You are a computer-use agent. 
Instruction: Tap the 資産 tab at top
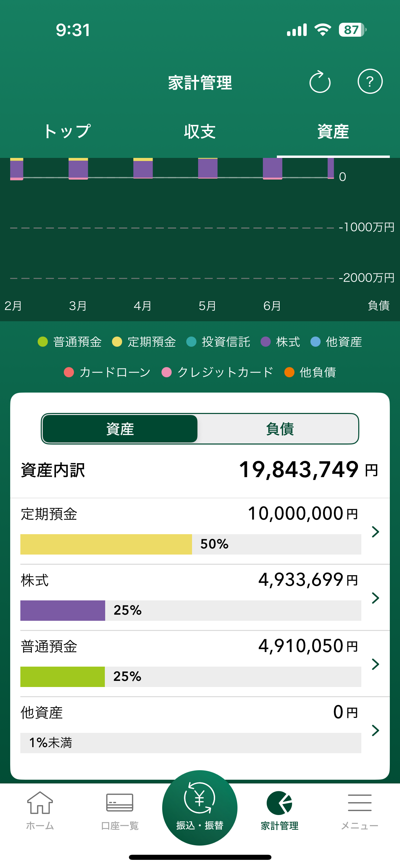click(333, 131)
